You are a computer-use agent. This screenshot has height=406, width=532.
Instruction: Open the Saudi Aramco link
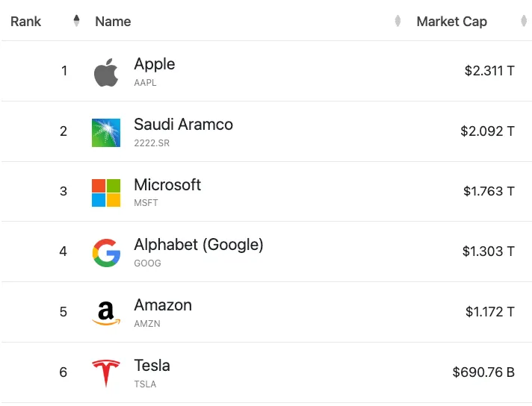183,125
